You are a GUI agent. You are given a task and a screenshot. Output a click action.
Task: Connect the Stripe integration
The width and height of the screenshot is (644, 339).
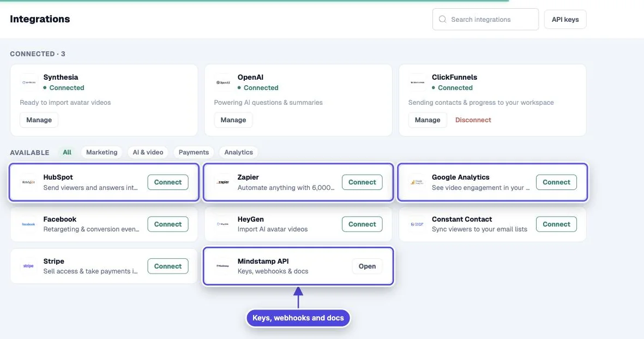tap(168, 266)
